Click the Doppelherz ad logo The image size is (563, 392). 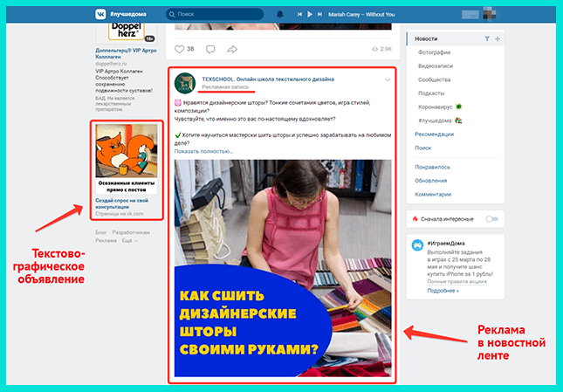[127, 32]
